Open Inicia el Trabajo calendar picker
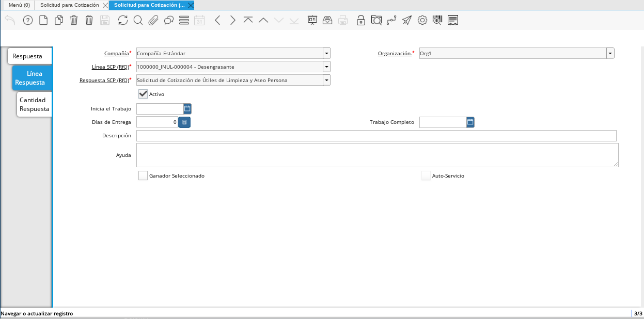 pos(187,109)
